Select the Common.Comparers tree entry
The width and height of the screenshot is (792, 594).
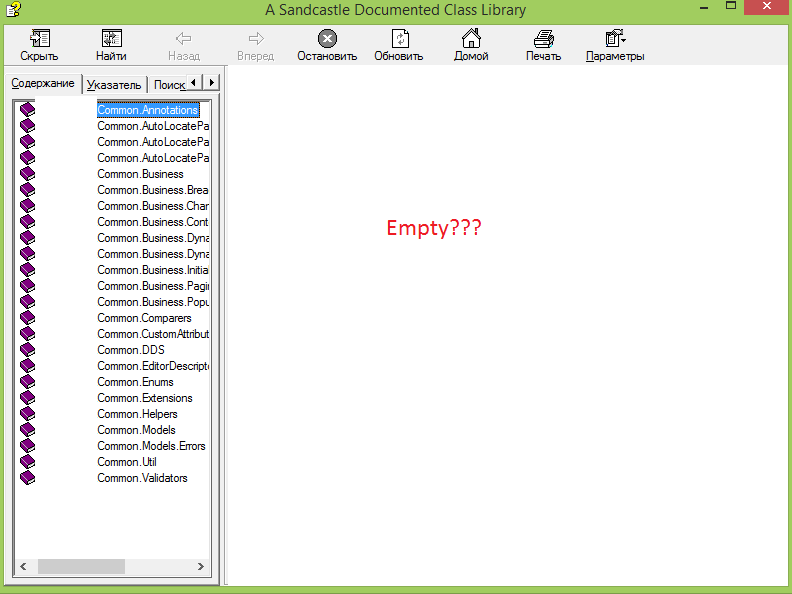click(144, 318)
